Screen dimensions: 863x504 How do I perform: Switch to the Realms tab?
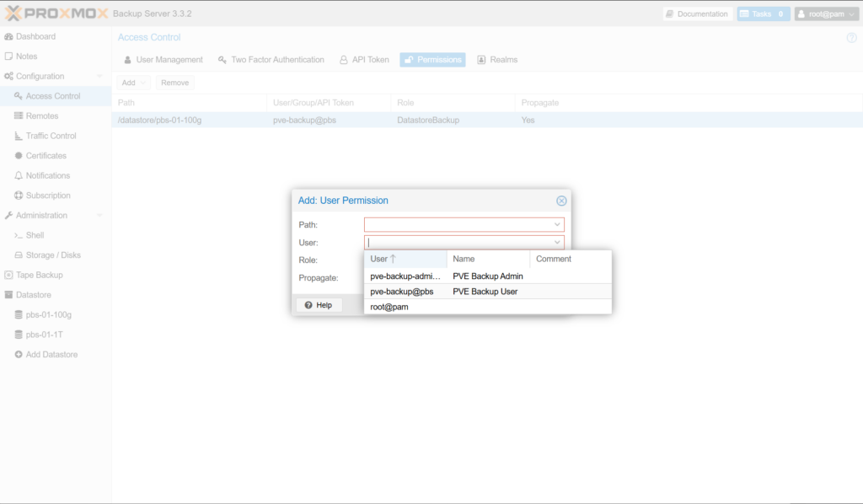click(x=497, y=60)
